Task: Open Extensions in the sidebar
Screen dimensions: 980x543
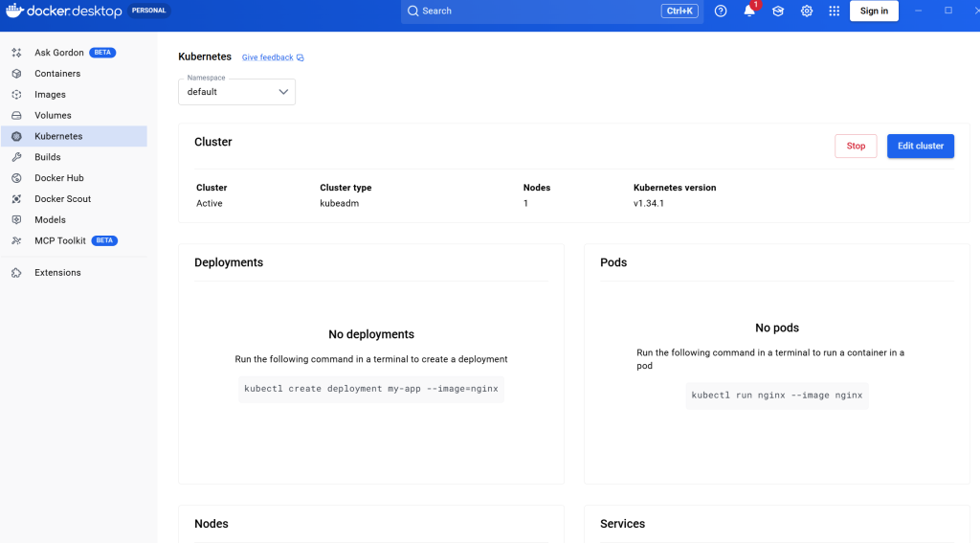Action: pyautogui.click(x=57, y=273)
